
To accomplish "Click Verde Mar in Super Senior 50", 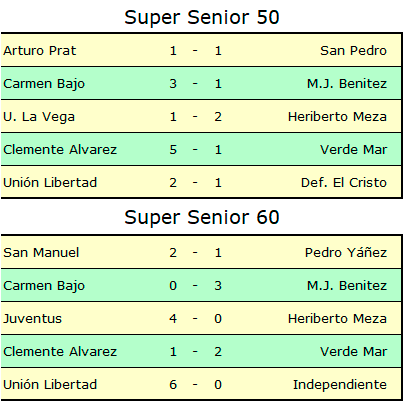I will click(353, 150).
